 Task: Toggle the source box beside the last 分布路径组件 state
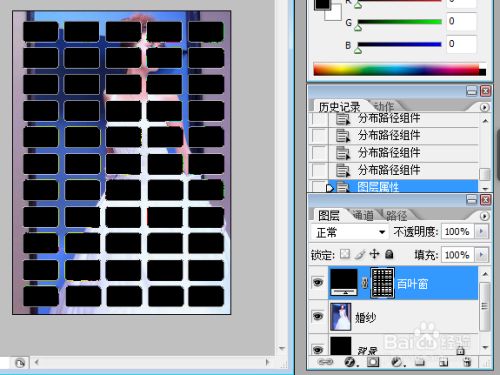tap(319, 170)
